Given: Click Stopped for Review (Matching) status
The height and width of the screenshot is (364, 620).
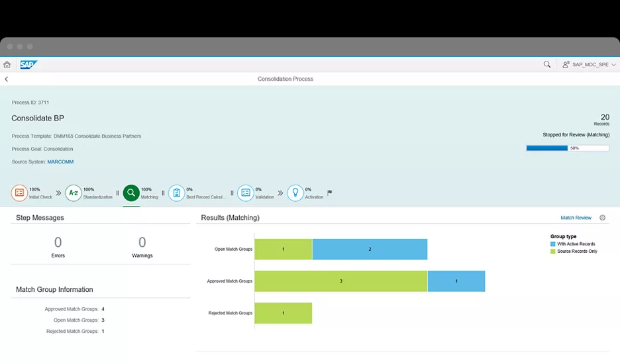Looking at the screenshot, I should click(x=576, y=135).
